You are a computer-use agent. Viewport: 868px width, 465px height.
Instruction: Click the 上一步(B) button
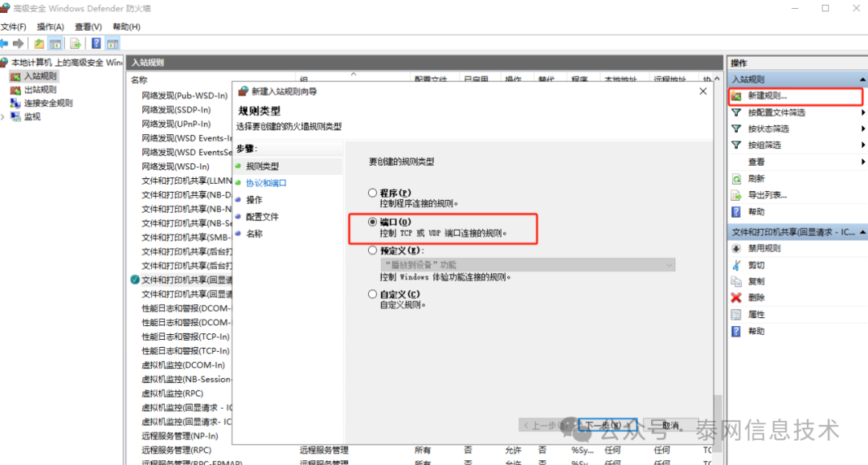click(547, 425)
